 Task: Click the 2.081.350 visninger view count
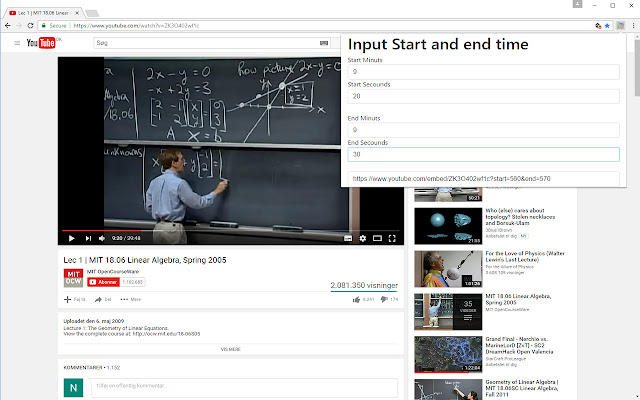364,285
